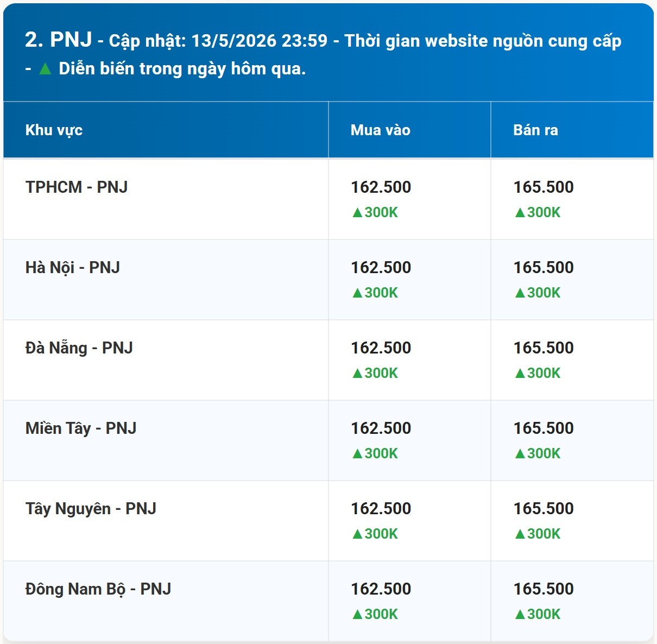The image size is (657, 644).
Task: Click Đông Nam Bộ sell price 165.500
Action: [544, 589]
